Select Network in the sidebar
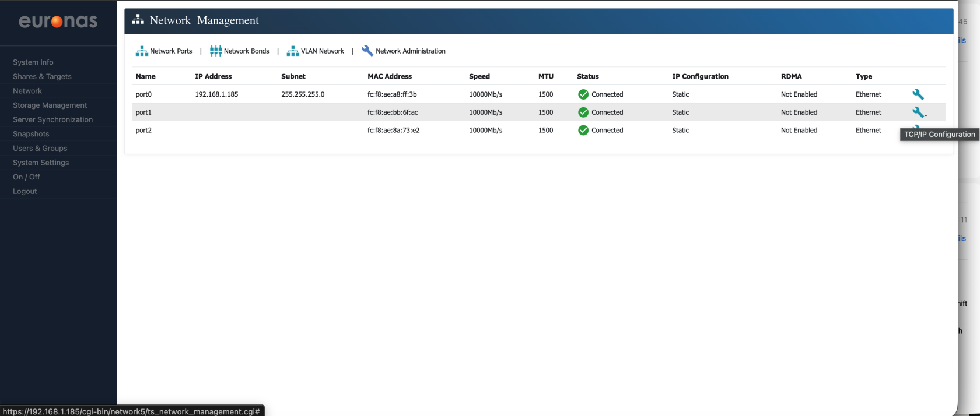This screenshot has height=416, width=980. coord(27,91)
